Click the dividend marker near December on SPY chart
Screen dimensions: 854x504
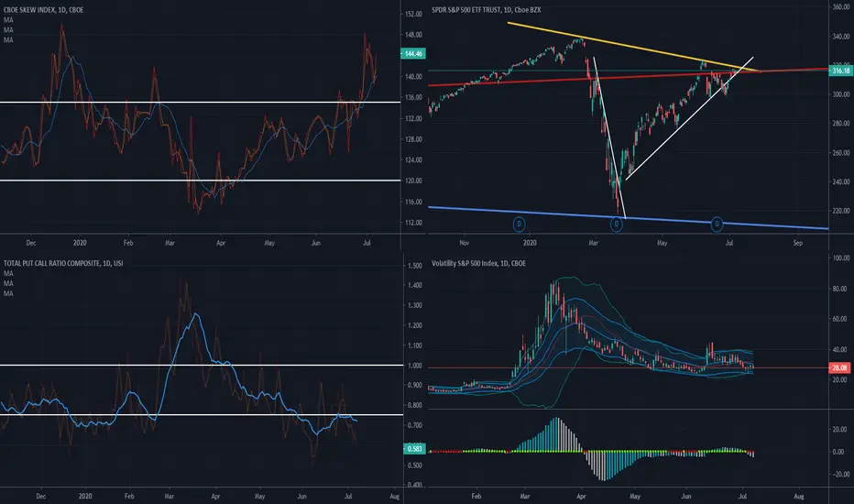[519, 224]
